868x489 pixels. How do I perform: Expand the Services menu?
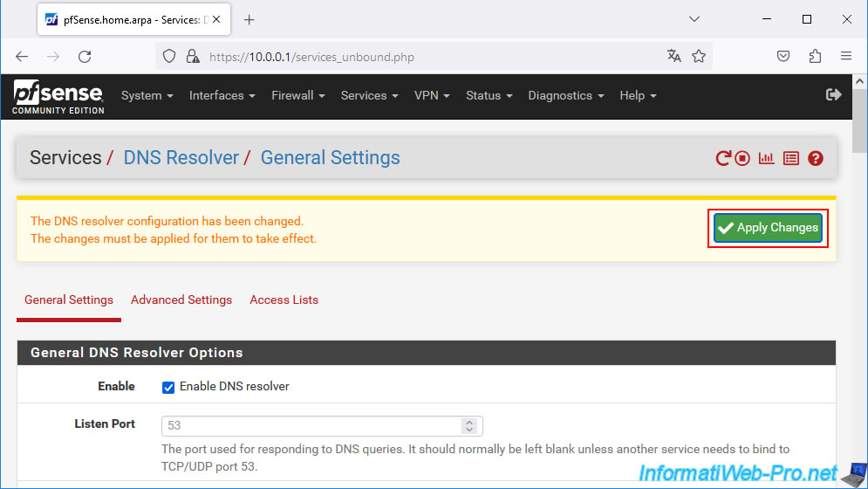click(369, 95)
